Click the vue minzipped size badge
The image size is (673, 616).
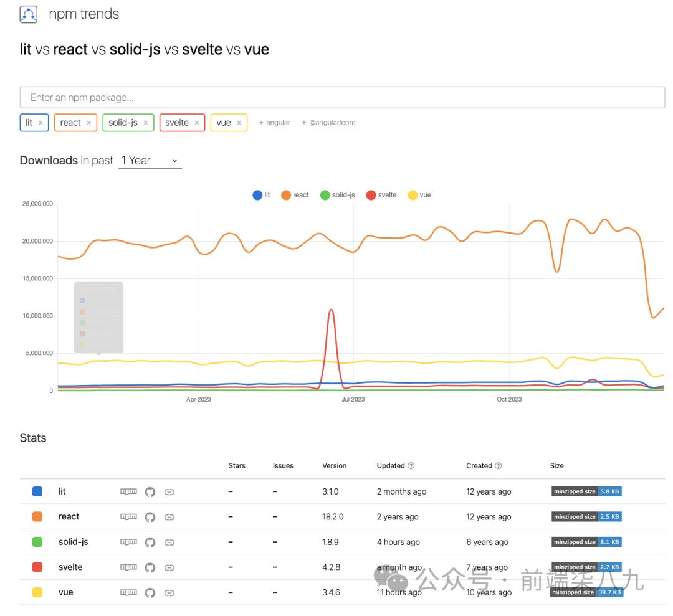point(586,592)
